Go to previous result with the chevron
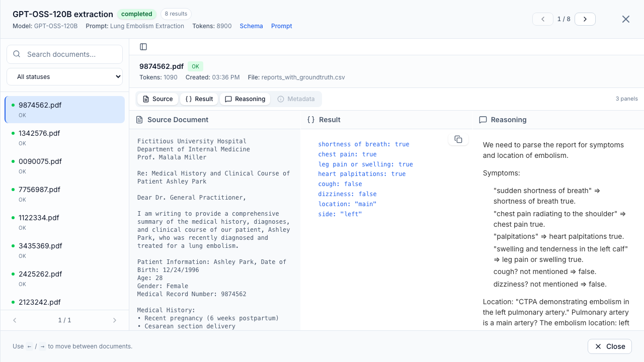The width and height of the screenshot is (644, 362). pyautogui.click(x=543, y=19)
